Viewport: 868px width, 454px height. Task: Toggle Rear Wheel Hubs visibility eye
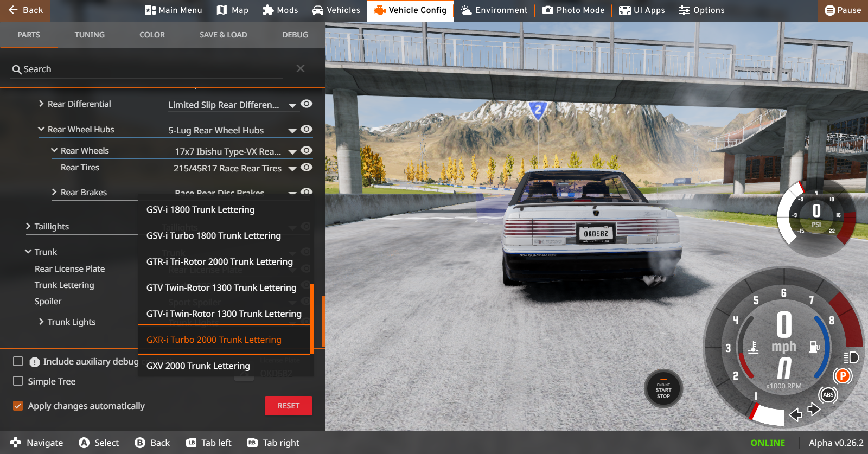click(307, 129)
